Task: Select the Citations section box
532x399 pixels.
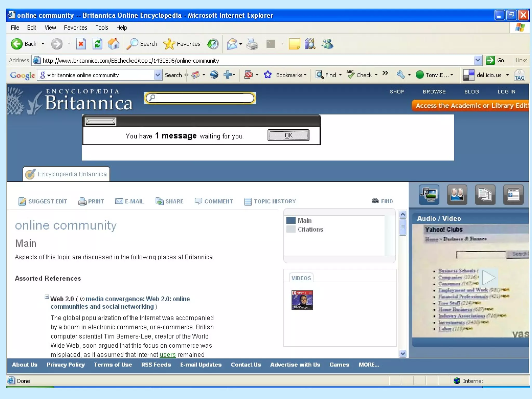Action: (291, 229)
